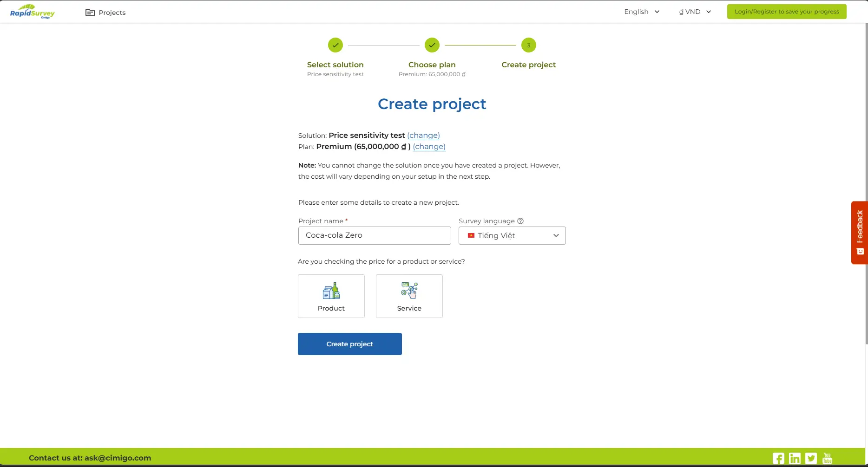Click Login/Register to save your progress
This screenshot has height=467, width=868.
pyautogui.click(x=787, y=12)
